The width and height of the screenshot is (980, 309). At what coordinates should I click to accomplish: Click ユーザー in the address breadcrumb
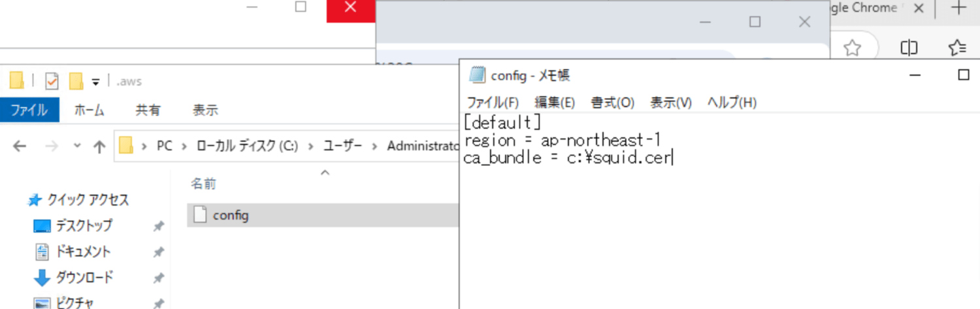tap(342, 146)
